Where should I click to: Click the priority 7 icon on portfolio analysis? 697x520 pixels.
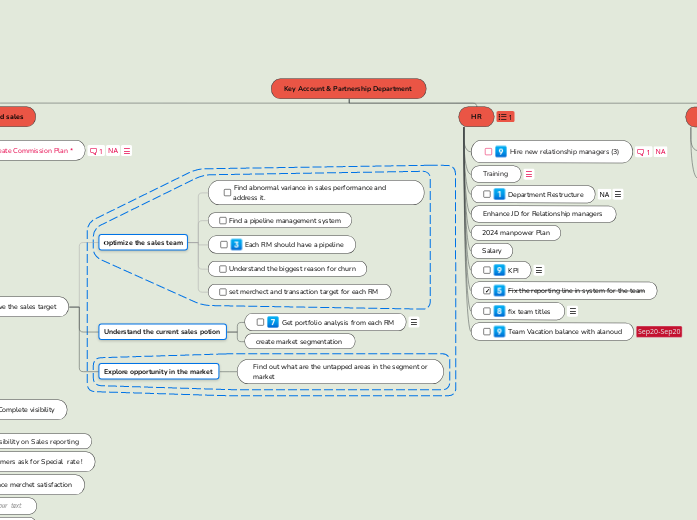pos(272,322)
